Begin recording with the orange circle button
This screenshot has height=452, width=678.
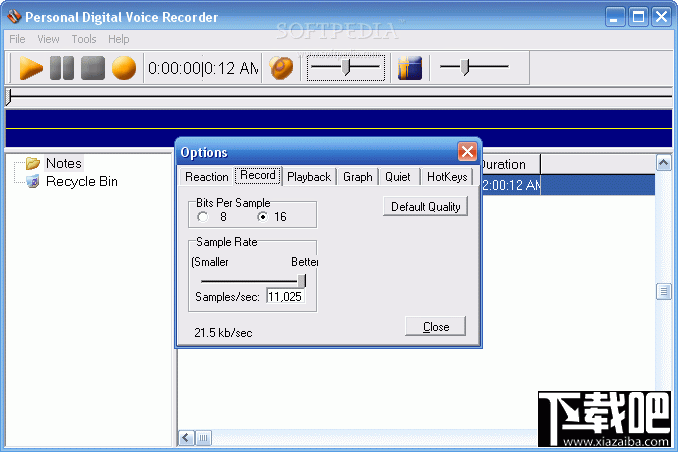(x=124, y=68)
